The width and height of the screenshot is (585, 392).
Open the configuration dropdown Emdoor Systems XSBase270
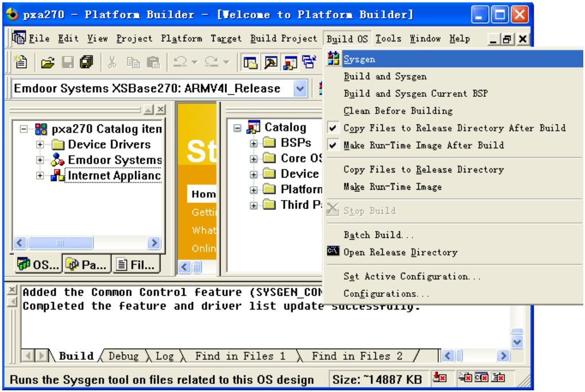pos(300,89)
